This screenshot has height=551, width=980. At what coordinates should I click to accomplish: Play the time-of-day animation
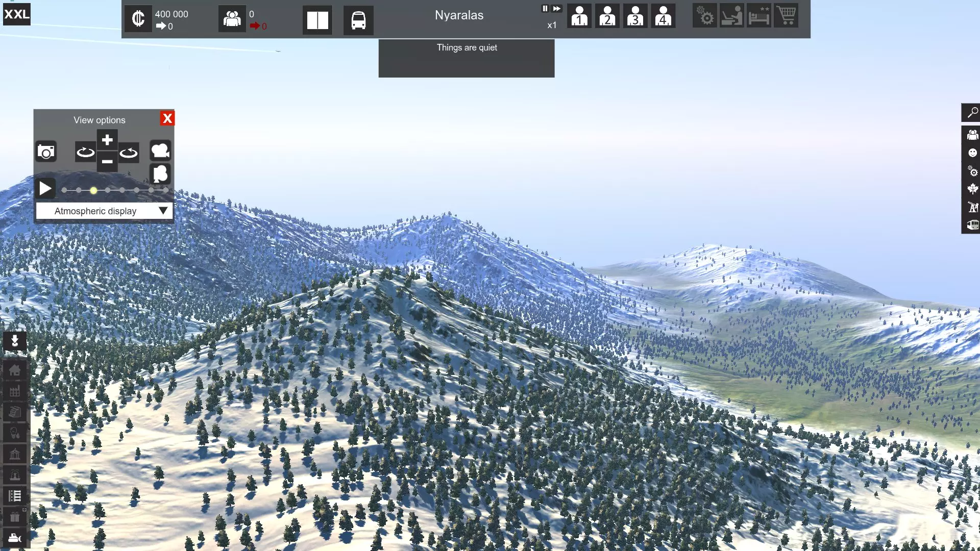[45, 189]
